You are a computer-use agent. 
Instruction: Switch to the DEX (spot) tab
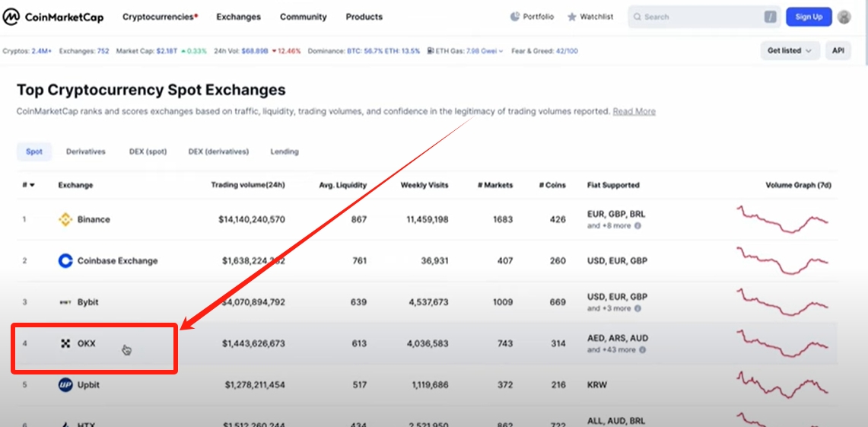[x=148, y=151]
